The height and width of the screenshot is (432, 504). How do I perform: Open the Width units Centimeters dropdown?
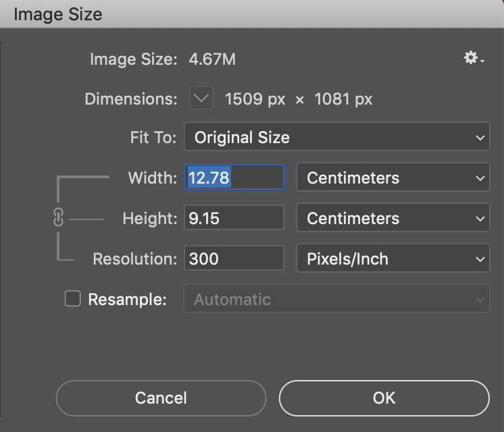point(393,178)
